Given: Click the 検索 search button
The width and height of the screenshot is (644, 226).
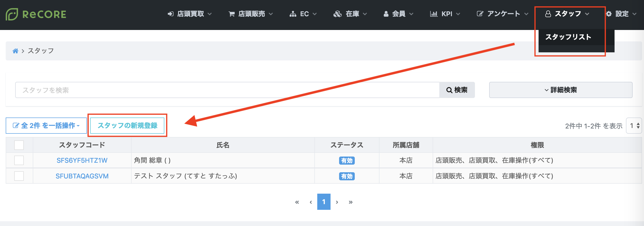Looking at the screenshot, I should click(457, 90).
